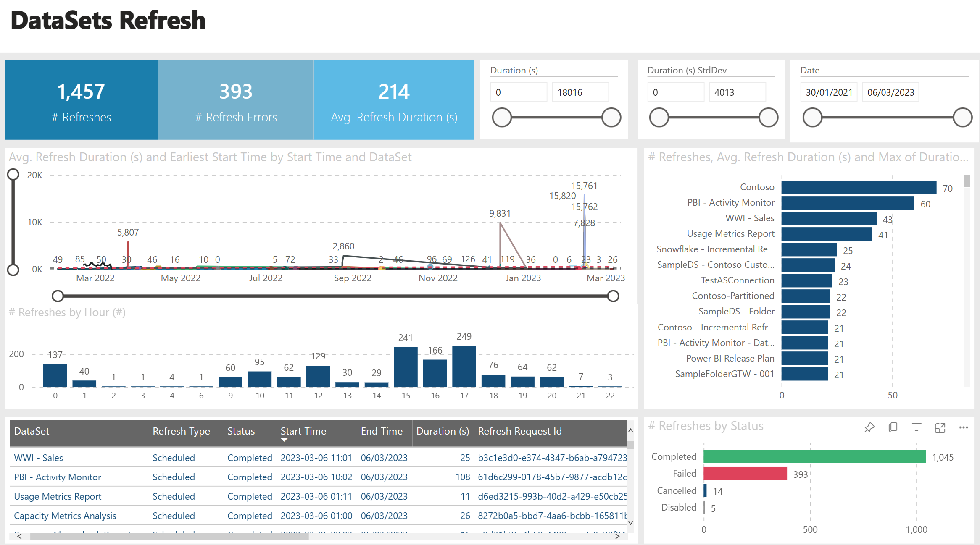
Task: Sort table by Duration (s) column
Action: [x=443, y=431]
